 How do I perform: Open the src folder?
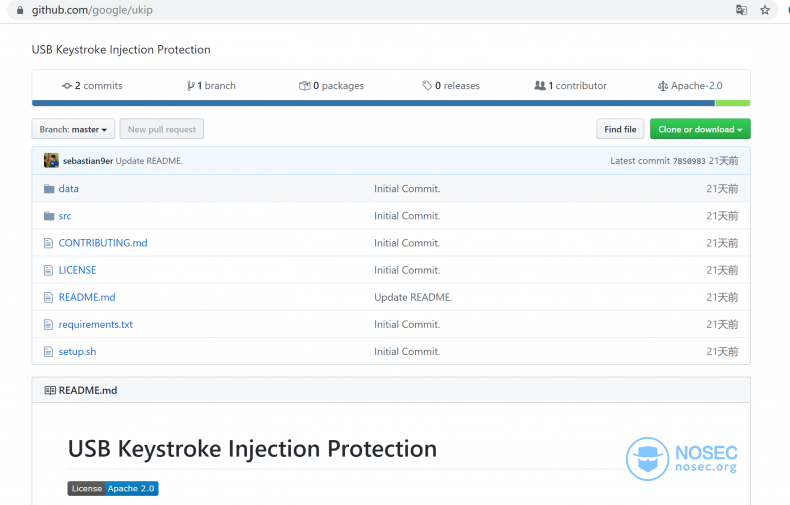click(65, 216)
